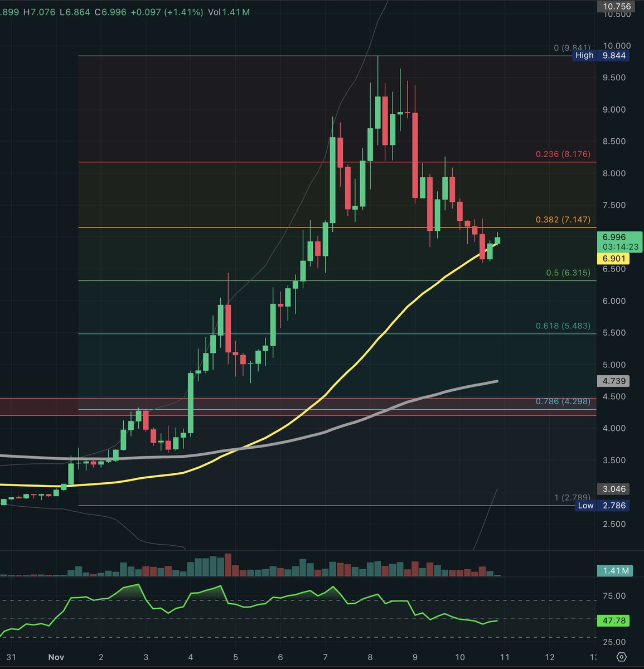Click the countdown timer 03:14:23
This screenshot has width=644, height=669.
pos(620,246)
